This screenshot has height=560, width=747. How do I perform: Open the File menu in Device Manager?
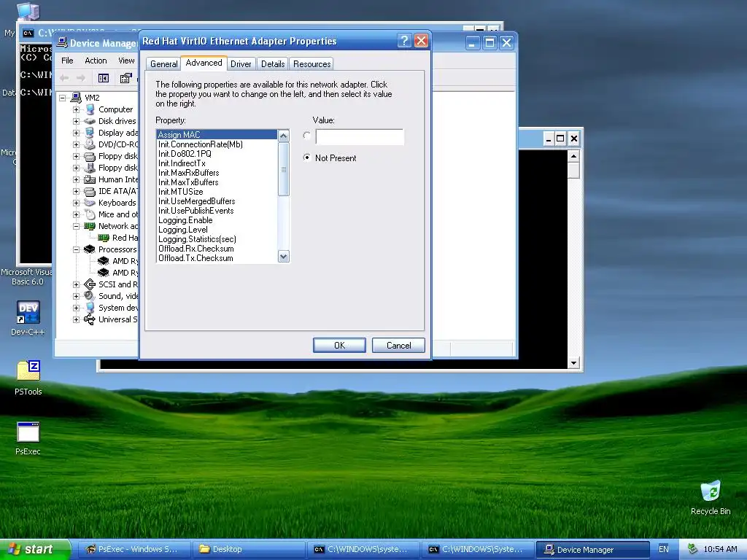tap(67, 61)
